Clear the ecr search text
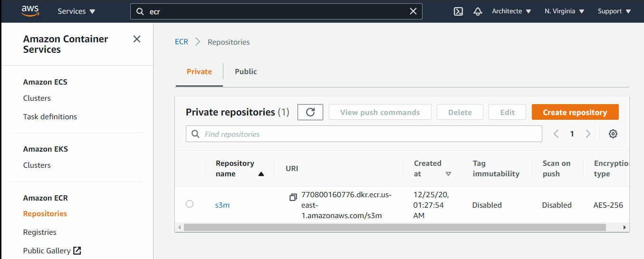The width and height of the screenshot is (644, 259). click(413, 11)
